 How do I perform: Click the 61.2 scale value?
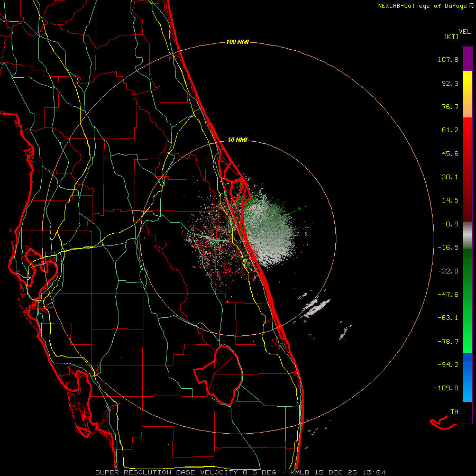tap(450, 130)
